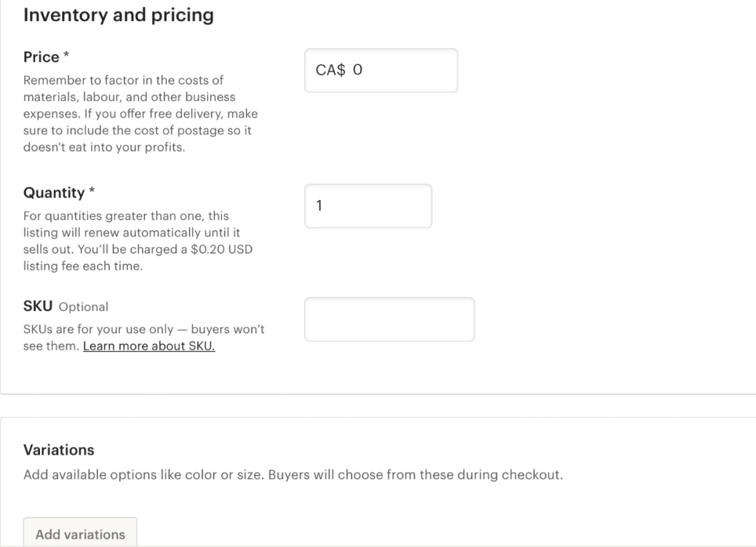Click the color or size variations description
756x547 pixels.
[x=293, y=475]
